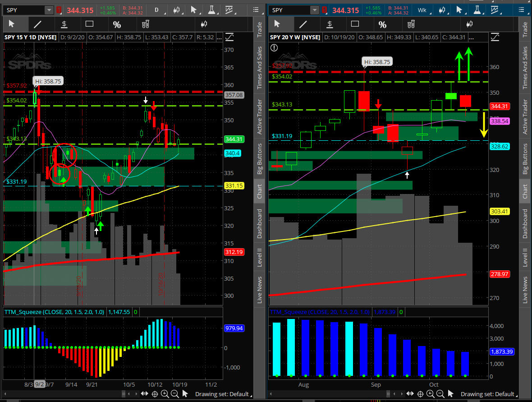This screenshot has width=532, height=402.
Task: Open the Dashboard tab of right chart
Action: coord(525,223)
